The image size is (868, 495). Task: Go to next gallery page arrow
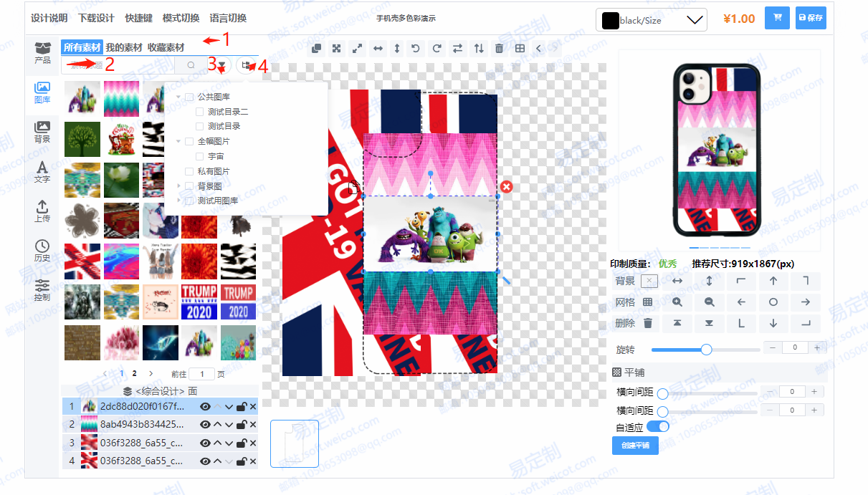151,373
